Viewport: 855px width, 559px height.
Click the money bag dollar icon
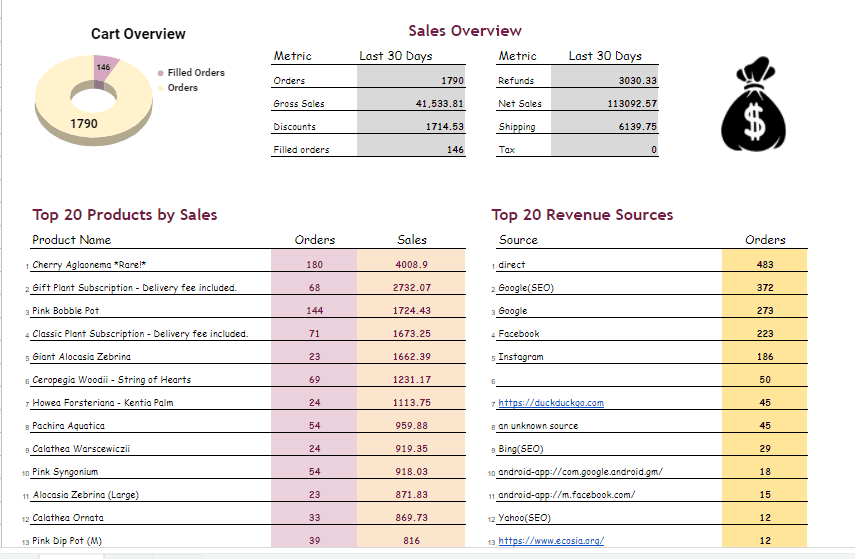click(x=754, y=104)
